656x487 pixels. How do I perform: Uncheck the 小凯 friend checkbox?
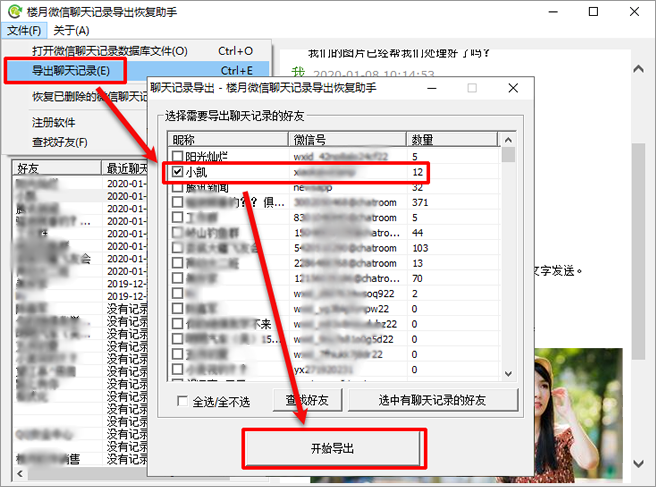pyautogui.click(x=177, y=172)
